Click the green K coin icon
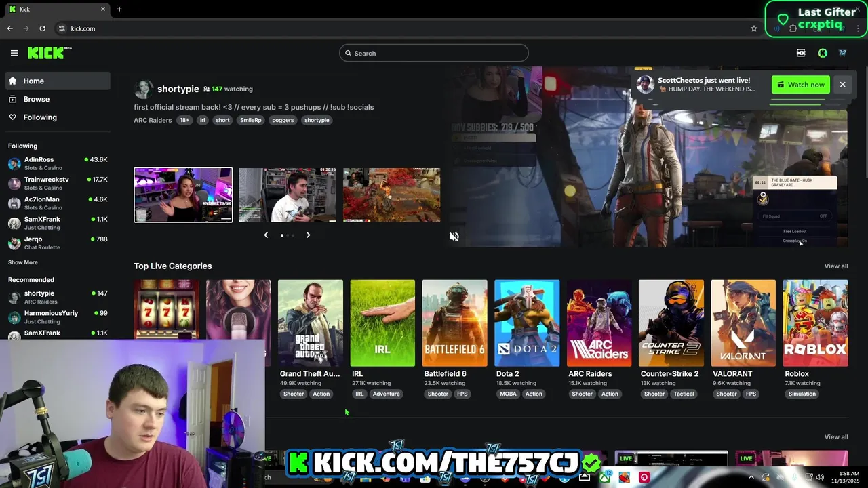 coord(823,53)
